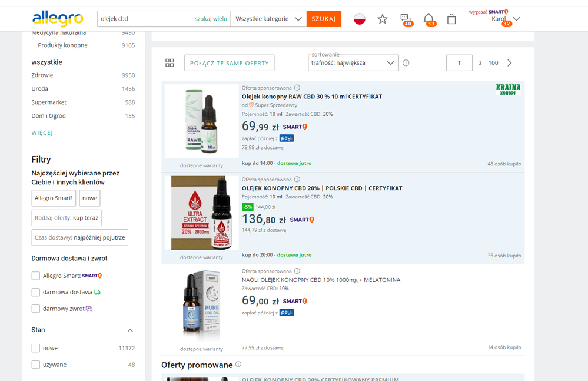
Task: Click Allegro Pay icon on NAOLI offer
Action: point(287,312)
